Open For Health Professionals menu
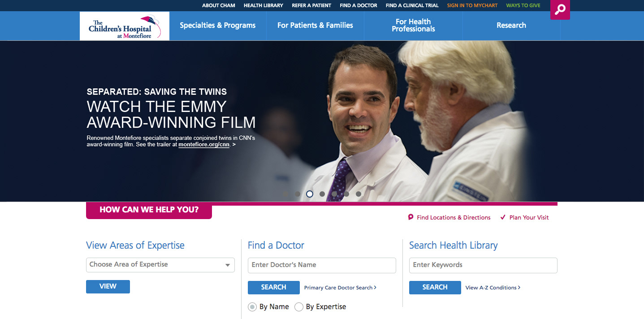Image resolution: width=644 pixels, height=319 pixels. (413, 26)
